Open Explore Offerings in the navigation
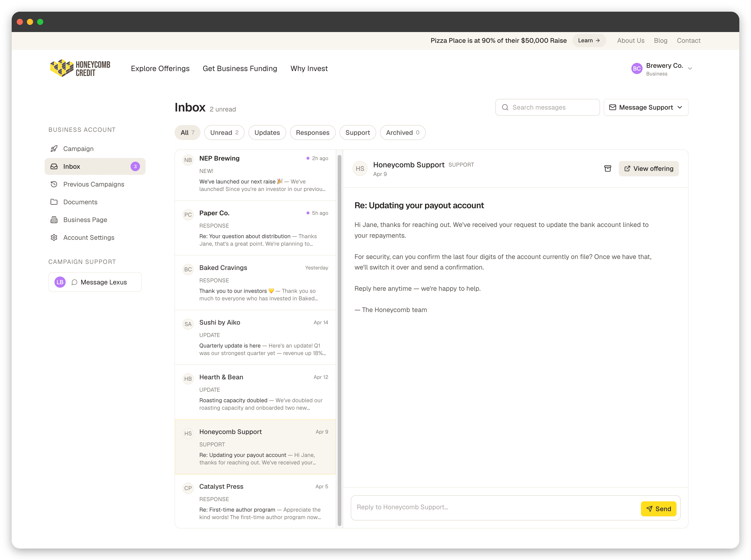Screen dimensions: 751x560 (160, 68)
